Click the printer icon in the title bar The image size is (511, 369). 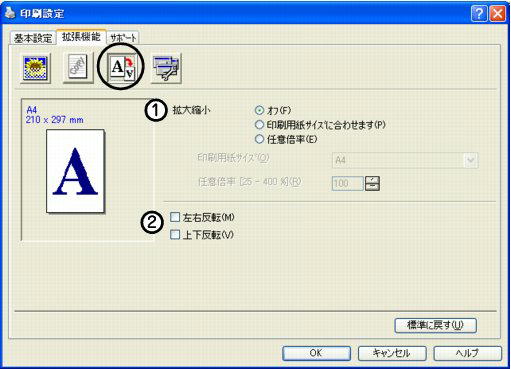coord(10,13)
